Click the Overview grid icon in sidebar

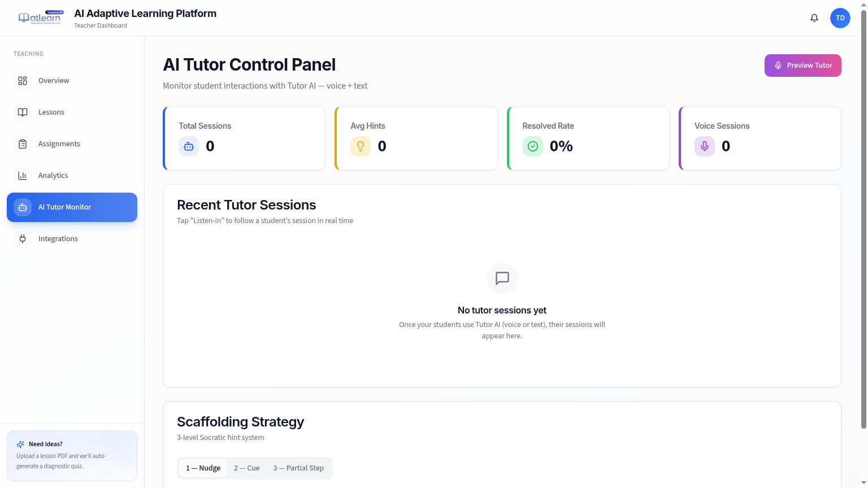(x=23, y=81)
